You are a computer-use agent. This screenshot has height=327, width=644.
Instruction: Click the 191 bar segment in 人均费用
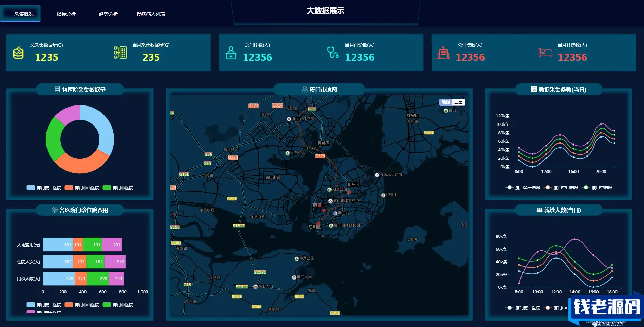click(92, 245)
